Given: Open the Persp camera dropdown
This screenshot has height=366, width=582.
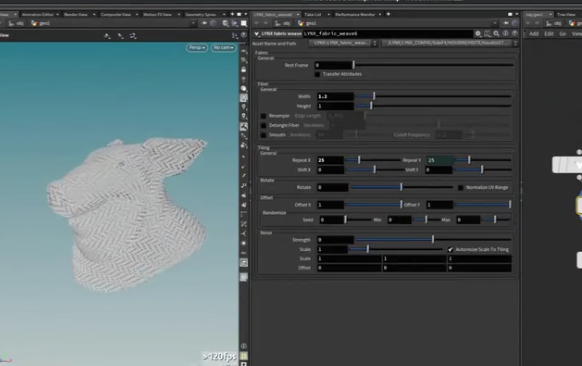Looking at the screenshot, I should point(197,48).
